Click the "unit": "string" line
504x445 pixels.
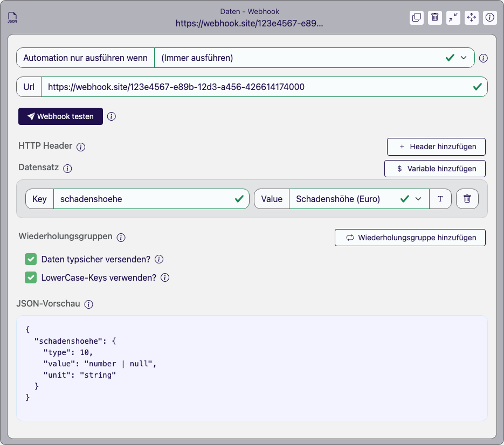click(x=80, y=375)
